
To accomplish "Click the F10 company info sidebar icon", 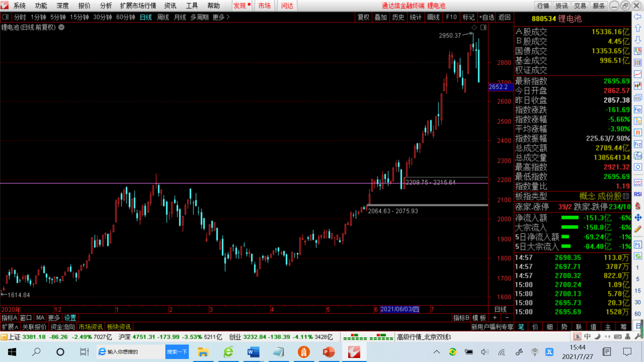I will click(x=638, y=109).
